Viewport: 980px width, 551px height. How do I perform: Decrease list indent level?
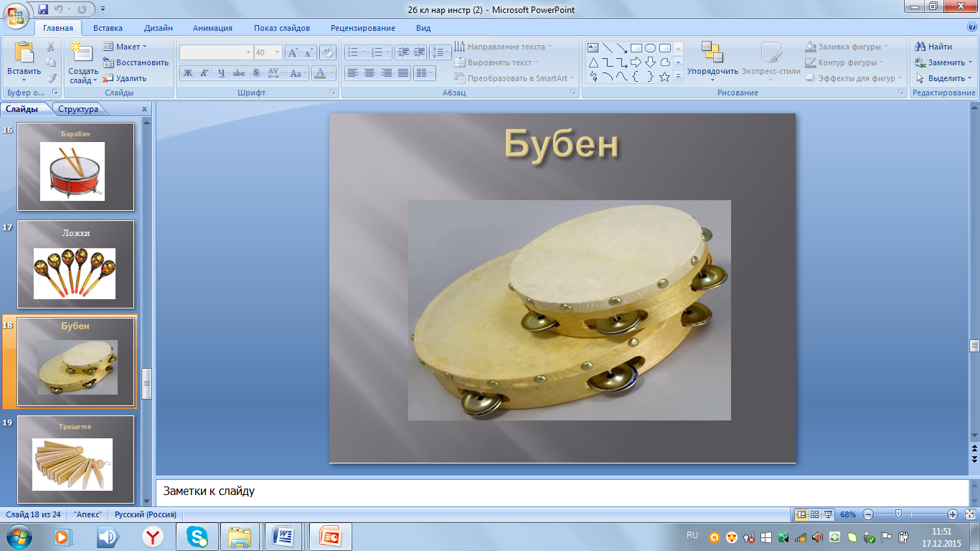pyautogui.click(x=402, y=52)
